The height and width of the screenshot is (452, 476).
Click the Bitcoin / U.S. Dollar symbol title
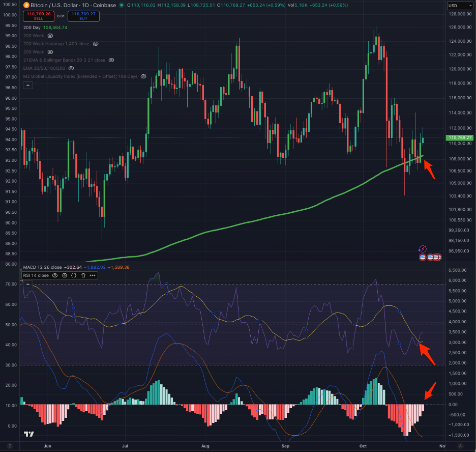[x=73, y=5]
